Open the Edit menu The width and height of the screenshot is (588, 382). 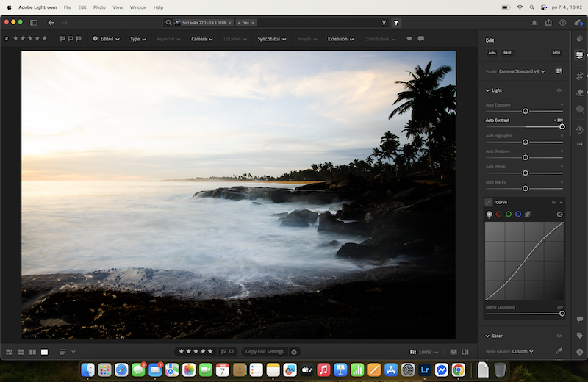click(x=82, y=7)
